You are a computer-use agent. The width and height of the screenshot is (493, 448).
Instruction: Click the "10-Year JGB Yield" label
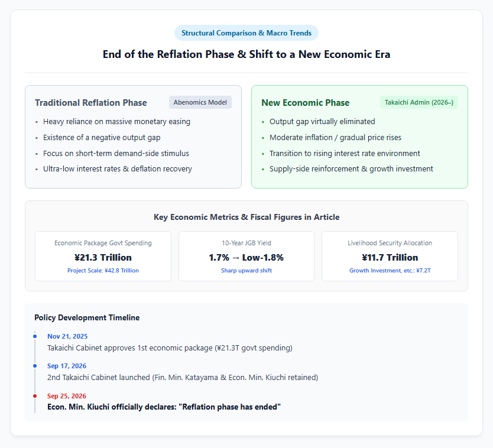pos(246,243)
